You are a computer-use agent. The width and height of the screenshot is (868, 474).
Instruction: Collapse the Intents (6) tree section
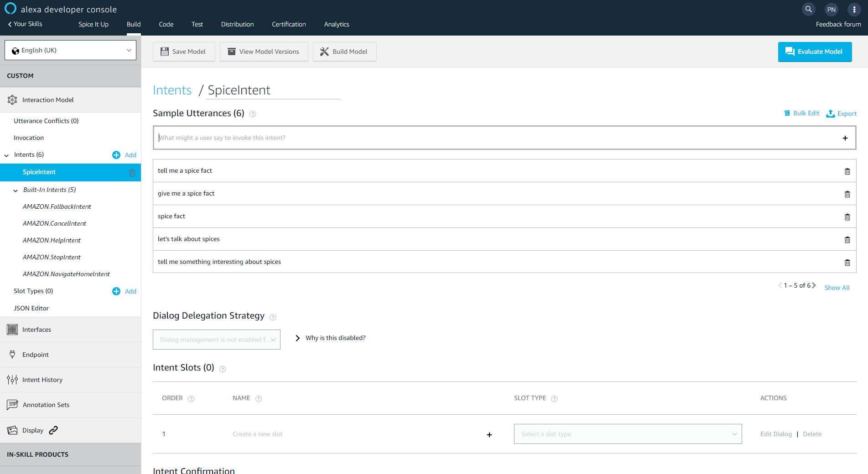(x=6, y=155)
